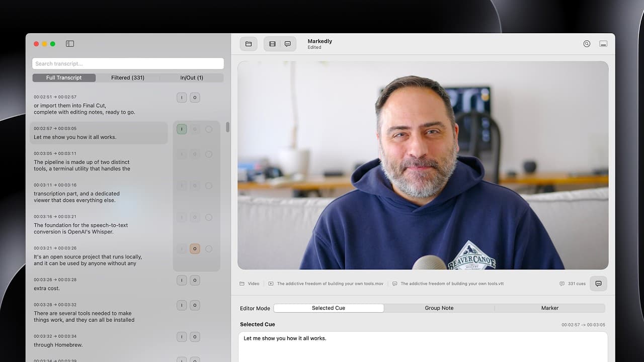Select the cue "The foundation for the speech-to-text"
The height and width of the screenshot is (362, 644).
(99, 224)
